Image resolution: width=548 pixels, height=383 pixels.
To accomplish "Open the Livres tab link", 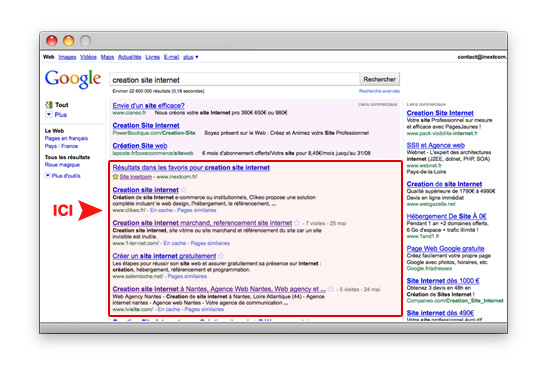I will (x=152, y=57).
